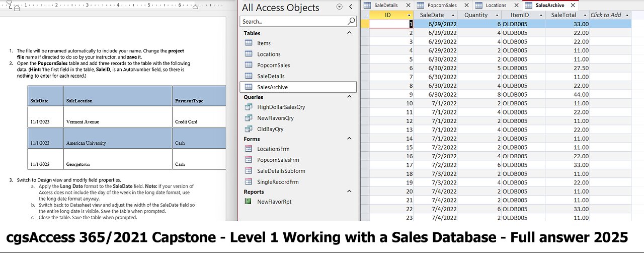Click the Search box in navigation pane
This screenshot has height=253, width=644.
294,21
